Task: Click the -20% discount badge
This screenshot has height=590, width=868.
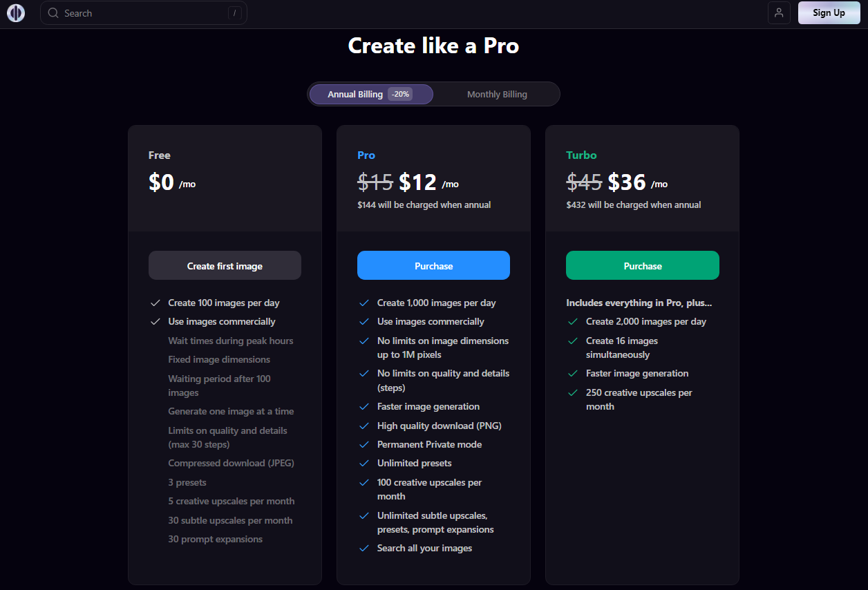Action: pos(400,95)
